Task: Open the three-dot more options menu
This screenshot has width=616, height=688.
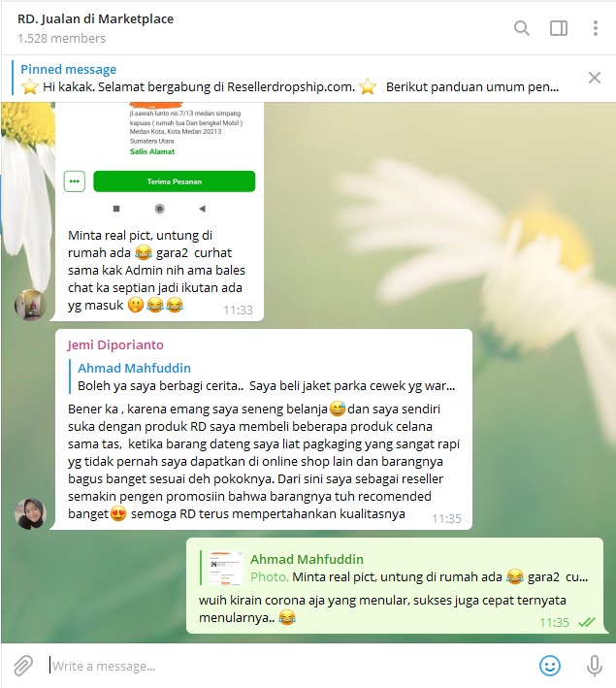Action: pos(595,28)
